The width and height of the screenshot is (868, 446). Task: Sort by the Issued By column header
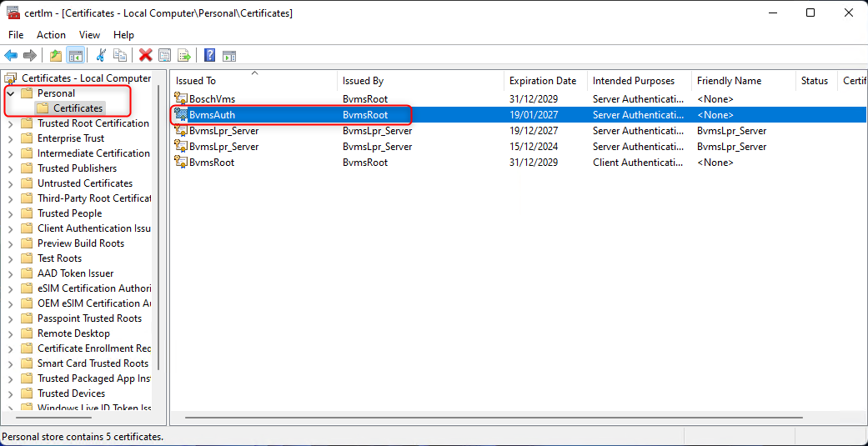click(x=363, y=81)
